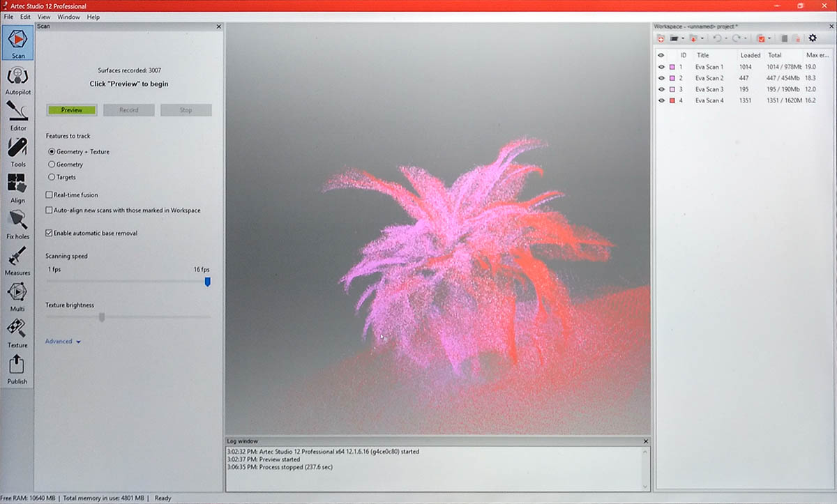Sort by Total column header

pos(774,55)
